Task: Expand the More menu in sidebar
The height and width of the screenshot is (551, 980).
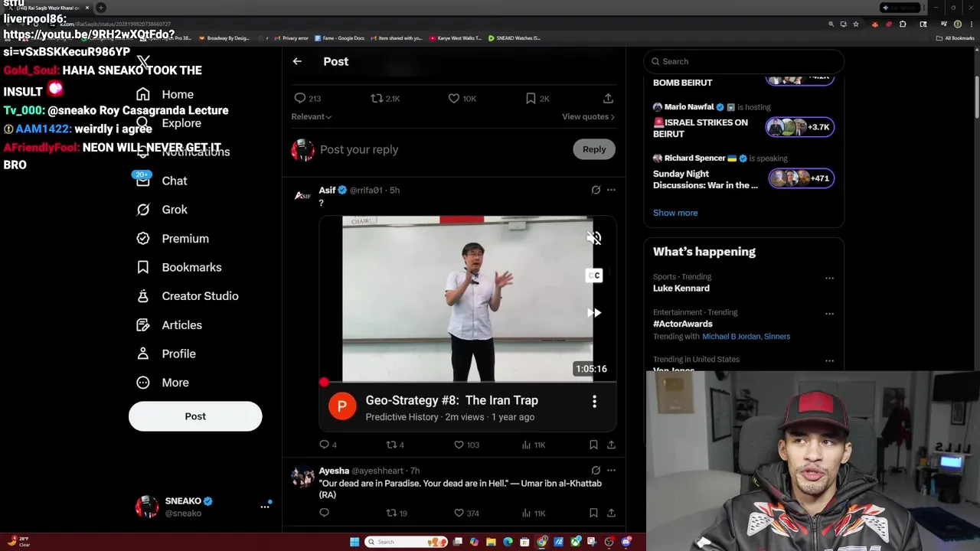Action: [x=162, y=383]
